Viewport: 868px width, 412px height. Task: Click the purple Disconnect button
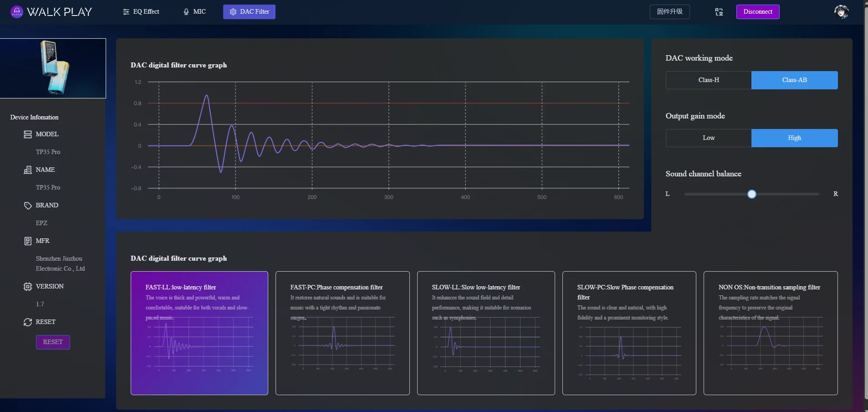pos(758,12)
